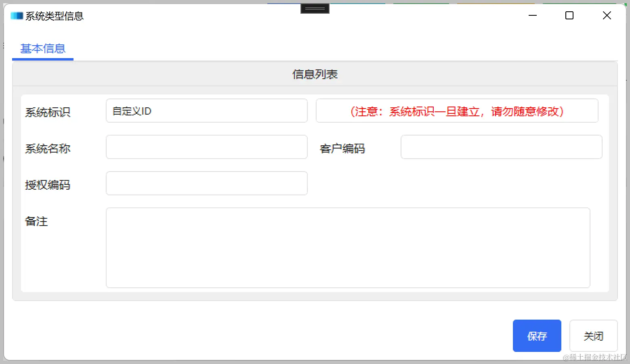Click the 系统类型信息 window icon
630x364 pixels.
(x=17, y=16)
